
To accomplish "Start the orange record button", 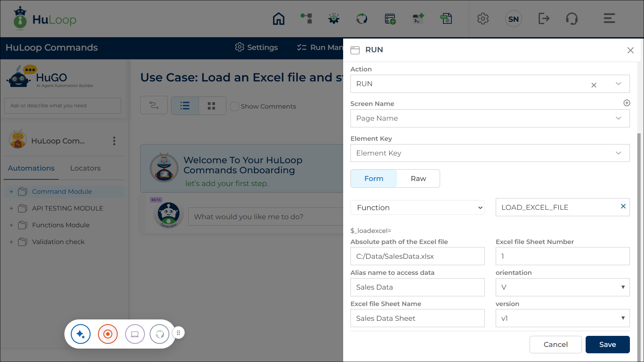I will (x=108, y=334).
